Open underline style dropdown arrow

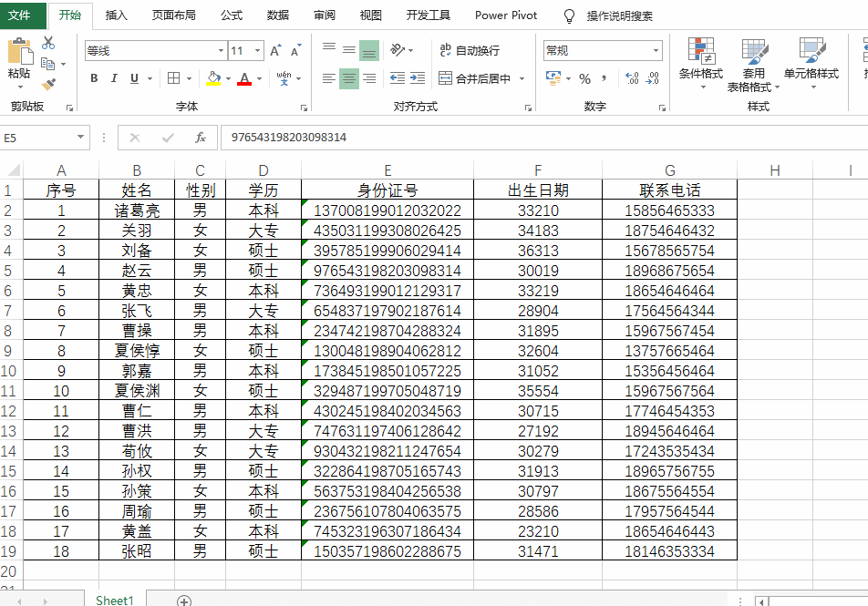[150, 78]
